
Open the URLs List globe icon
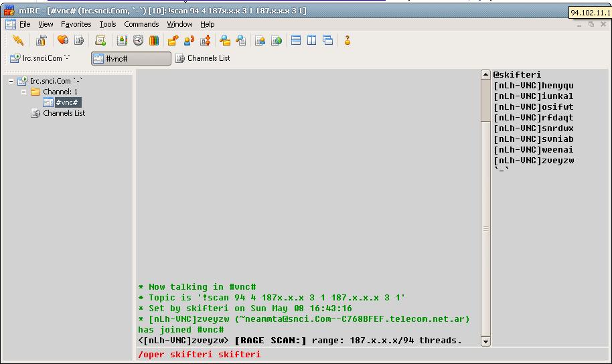pos(277,40)
